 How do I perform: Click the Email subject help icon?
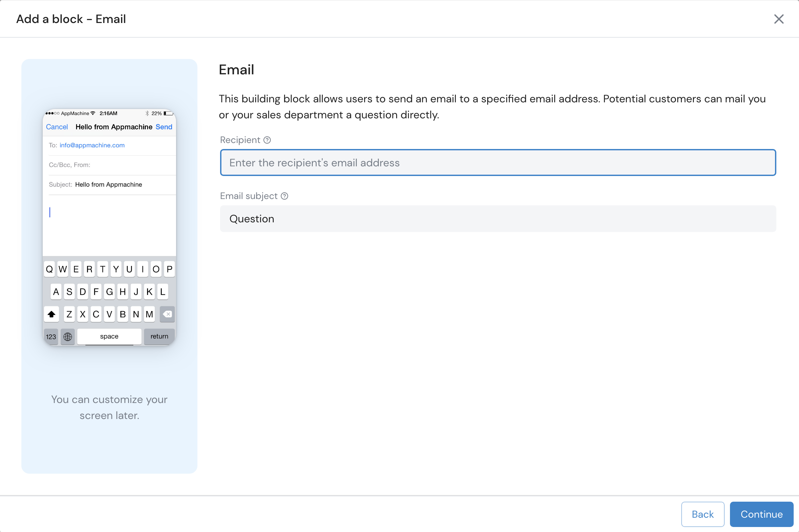(284, 196)
